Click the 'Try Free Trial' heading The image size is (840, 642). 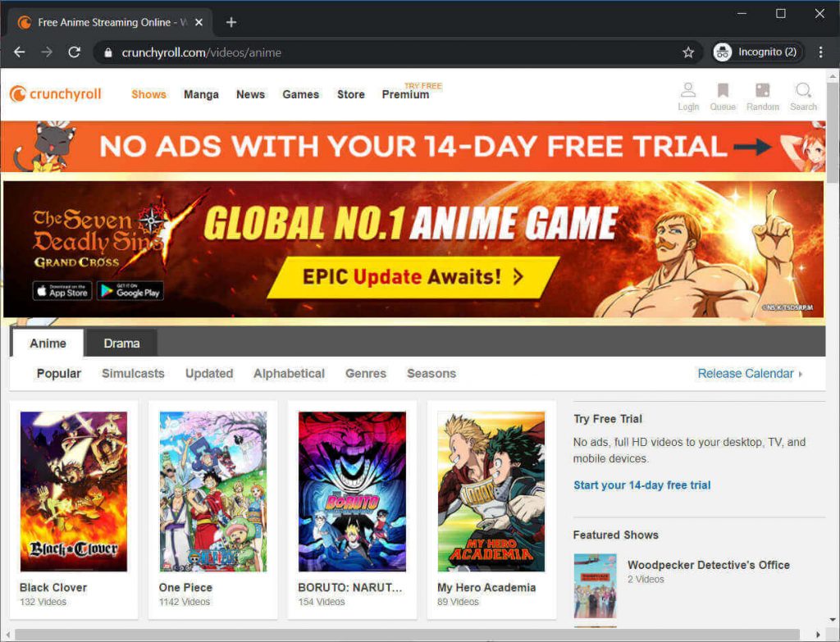point(608,419)
